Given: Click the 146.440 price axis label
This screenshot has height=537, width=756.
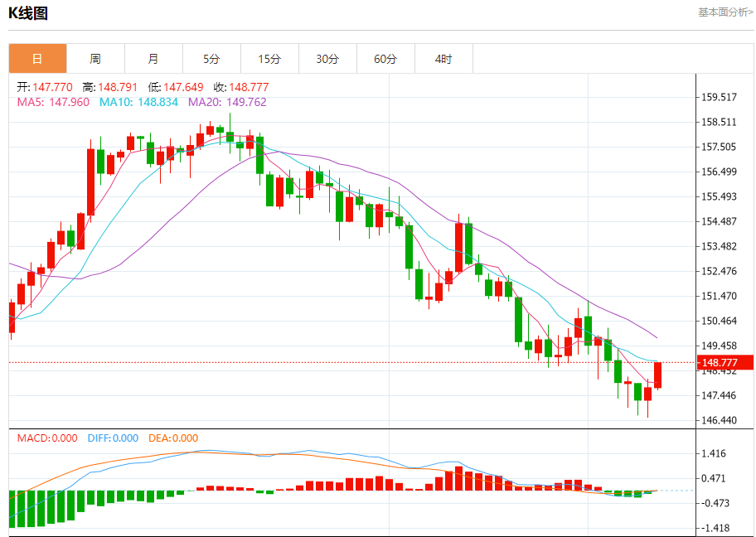Looking at the screenshot, I should (x=719, y=420).
